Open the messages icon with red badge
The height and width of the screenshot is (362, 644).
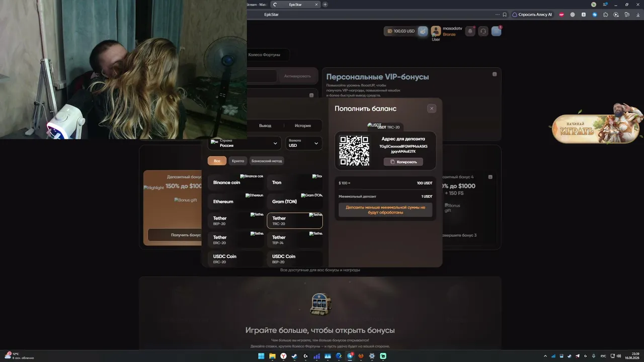point(497,31)
